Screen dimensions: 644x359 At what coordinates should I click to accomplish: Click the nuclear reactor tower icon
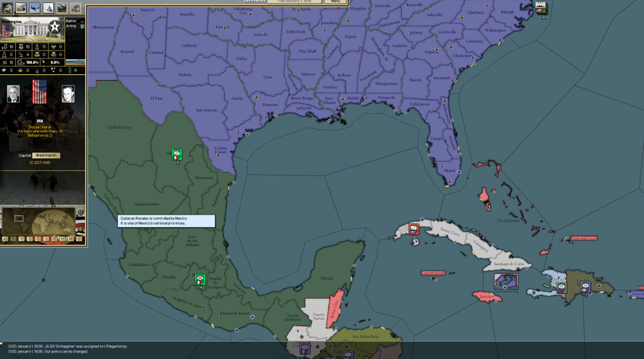4,54
